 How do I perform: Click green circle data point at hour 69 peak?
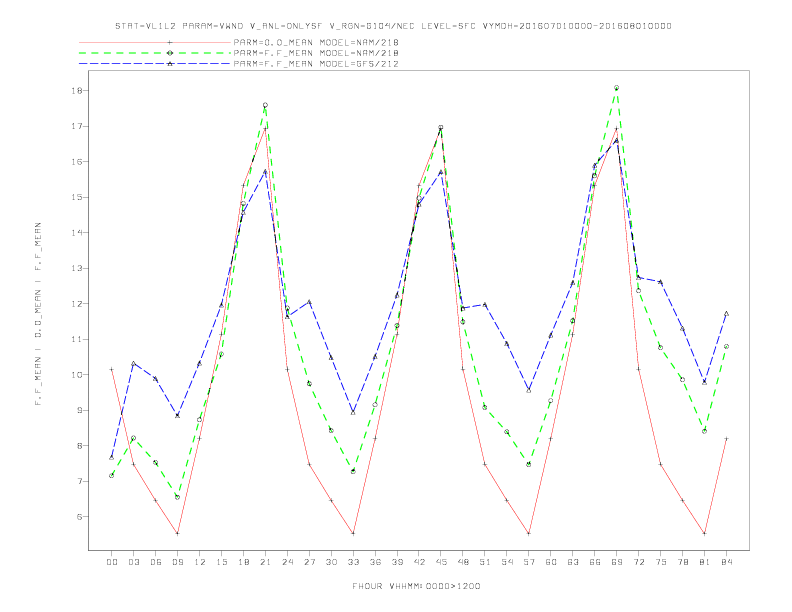coord(617,88)
